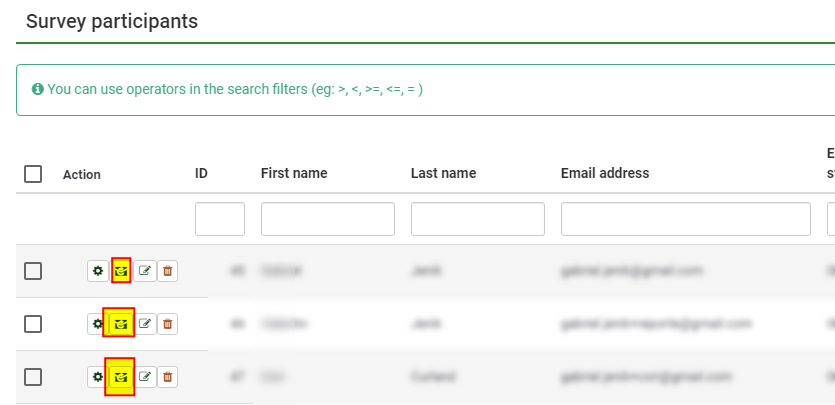835x405 pixels.
Task: Tick the select-all checkbox in the table header
Action: click(x=33, y=174)
